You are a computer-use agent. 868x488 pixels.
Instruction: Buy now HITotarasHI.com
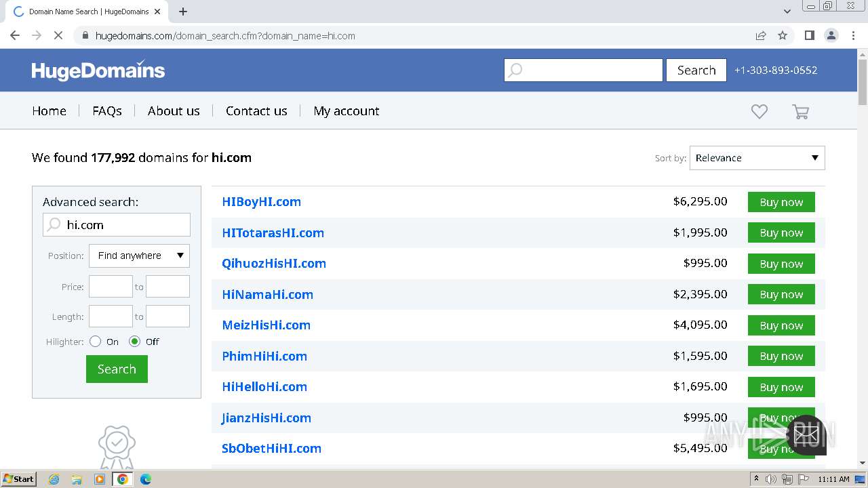click(x=781, y=232)
